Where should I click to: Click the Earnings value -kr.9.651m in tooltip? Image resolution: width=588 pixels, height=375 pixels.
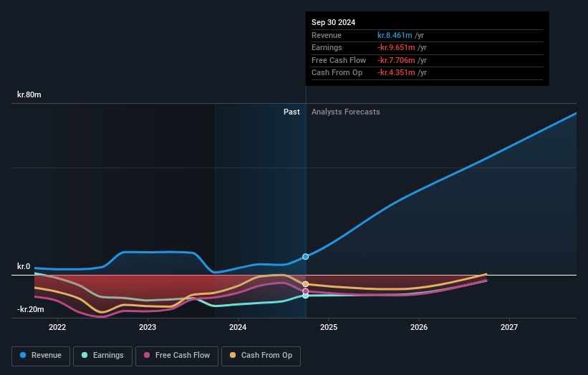(x=396, y=47)
